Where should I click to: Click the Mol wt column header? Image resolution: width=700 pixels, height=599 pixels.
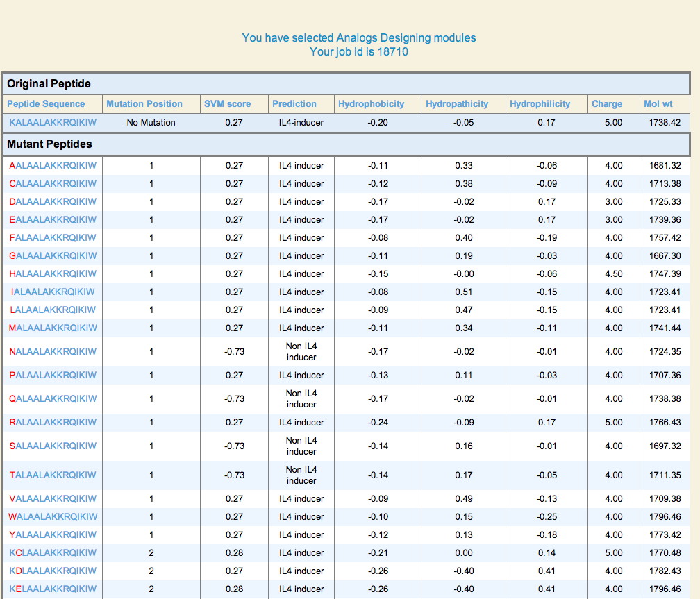(658, 104)
